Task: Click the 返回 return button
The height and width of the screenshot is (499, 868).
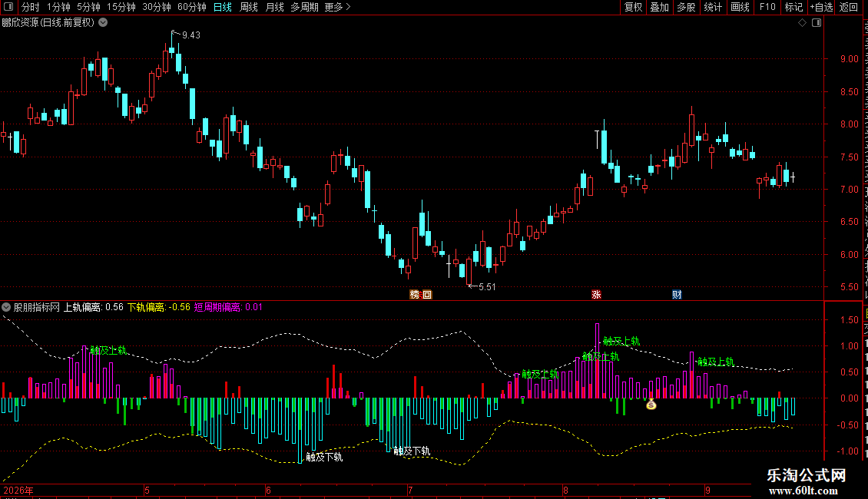Action: [x=848, y=7]
